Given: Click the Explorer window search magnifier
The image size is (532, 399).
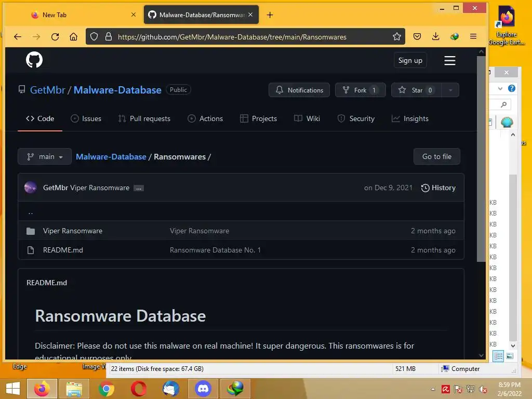Looking at the screenshot, I should 503,104.
